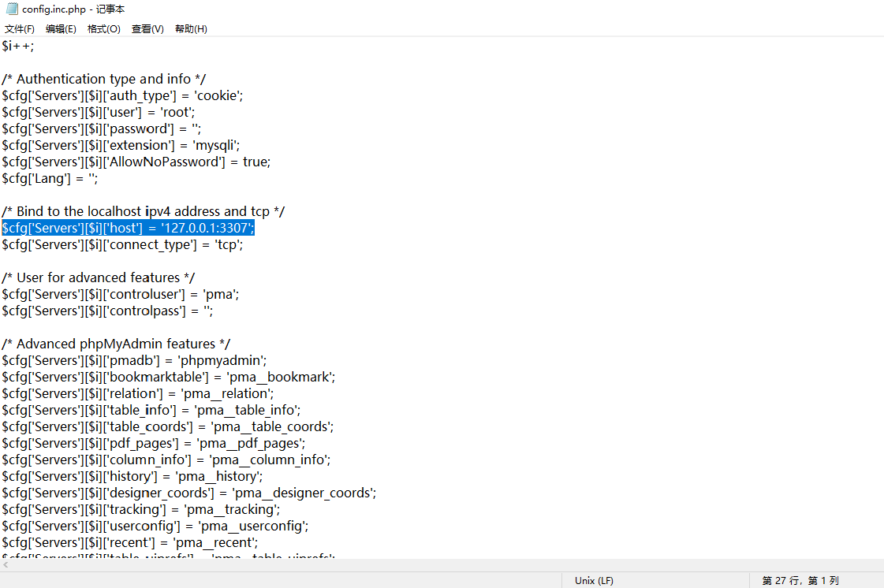Click the table_info line
This screenshot has height=588, width=884.
pyautogui.click(x=151, y=410)
